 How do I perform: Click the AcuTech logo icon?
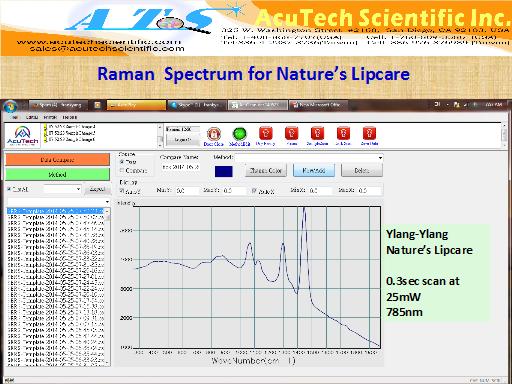[x=22, y=135]
